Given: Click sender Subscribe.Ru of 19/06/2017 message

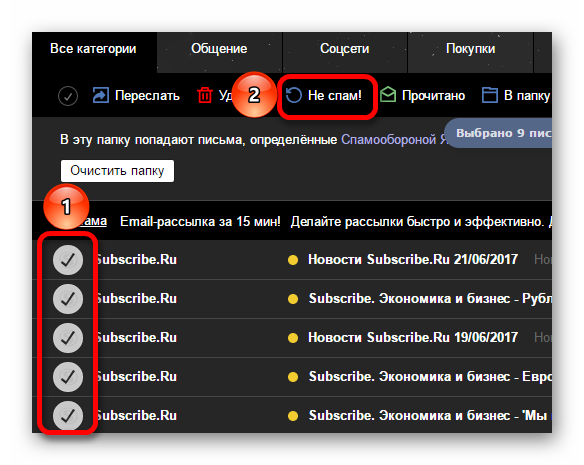Looking at the screenshot, I should 137,338.
